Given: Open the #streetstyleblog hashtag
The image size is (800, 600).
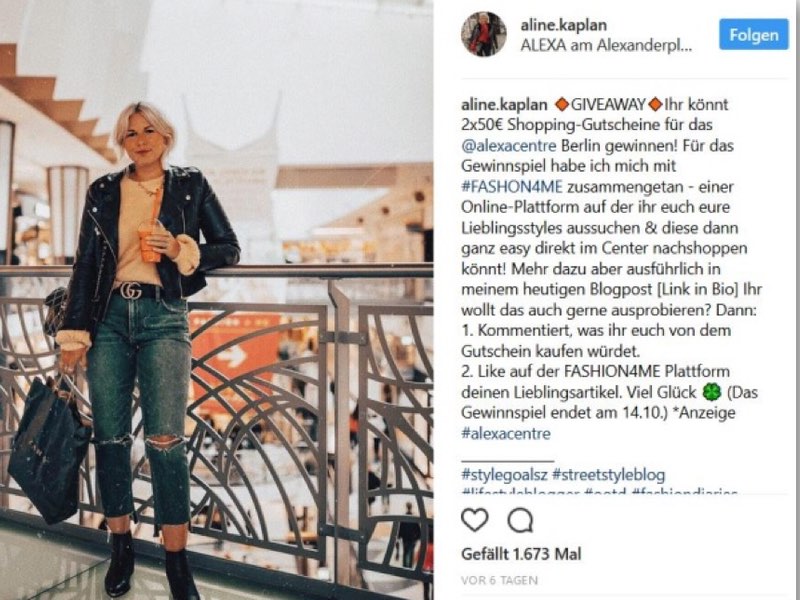Looking at the screenshot, I should 609,475.
